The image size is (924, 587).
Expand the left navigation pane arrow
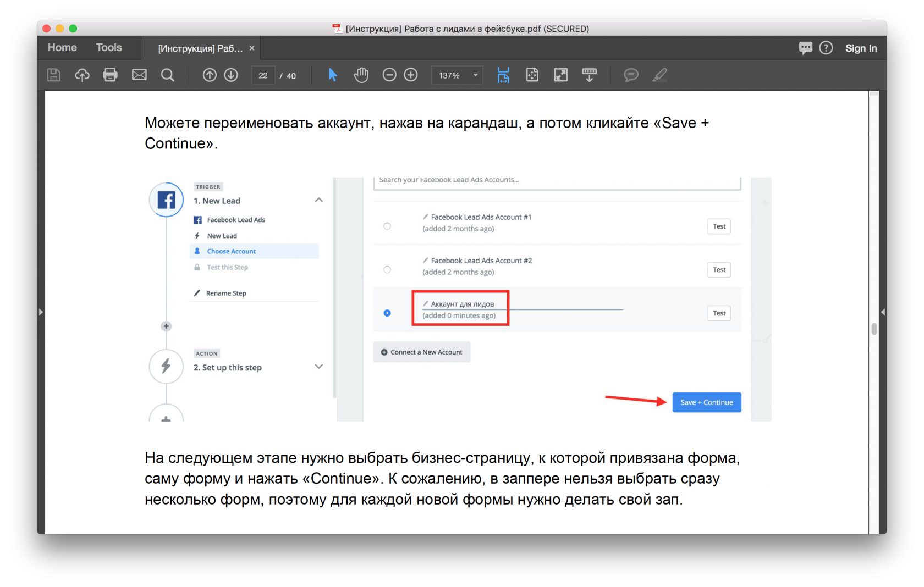tap(41, 312)
